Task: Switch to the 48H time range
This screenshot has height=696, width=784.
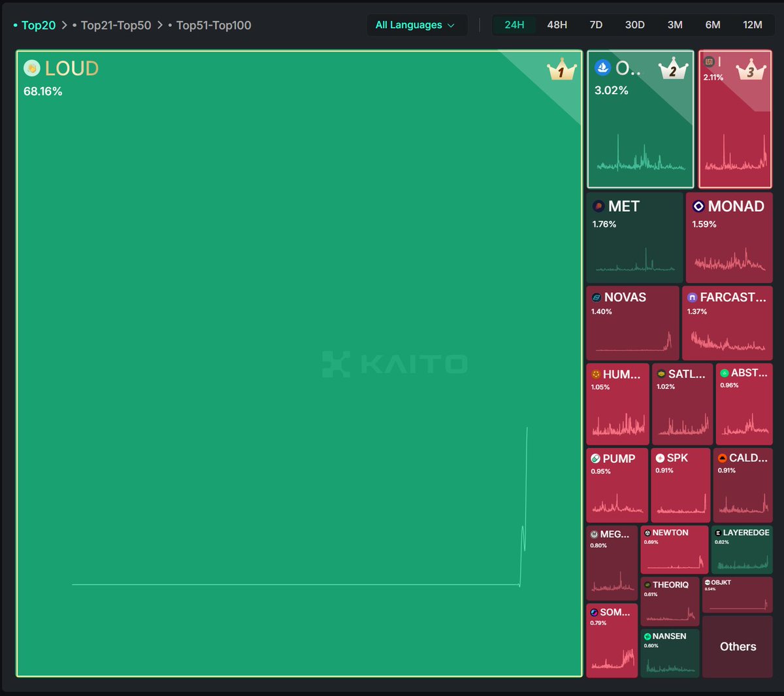Action: (x=557, y=25)
